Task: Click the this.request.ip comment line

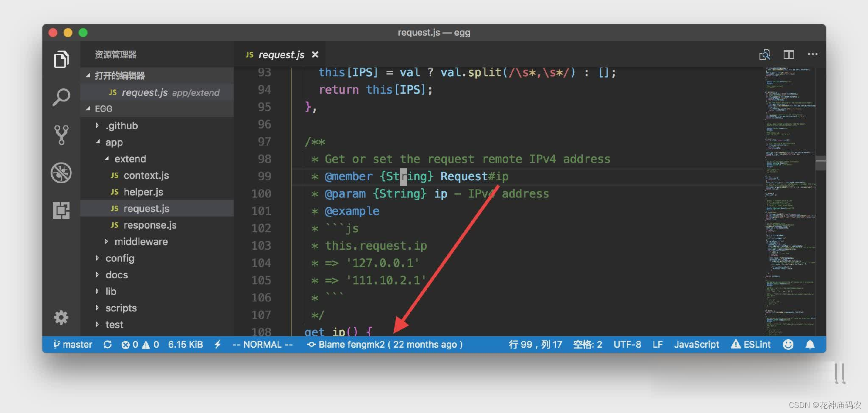Action: (376, 246)
